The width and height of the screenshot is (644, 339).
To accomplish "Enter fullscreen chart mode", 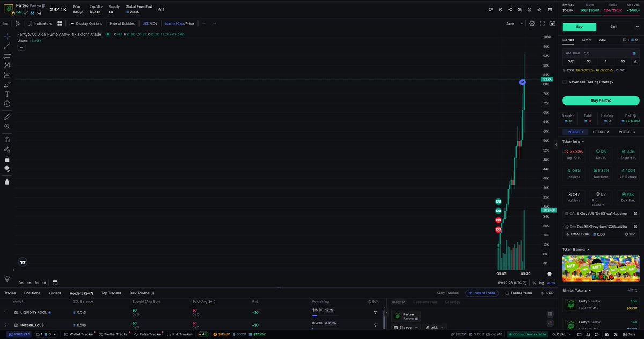I will [543, 24].
